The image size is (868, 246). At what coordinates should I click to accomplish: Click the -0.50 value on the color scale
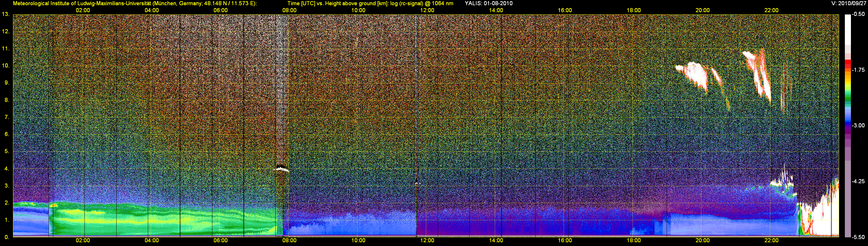(858, 14)
